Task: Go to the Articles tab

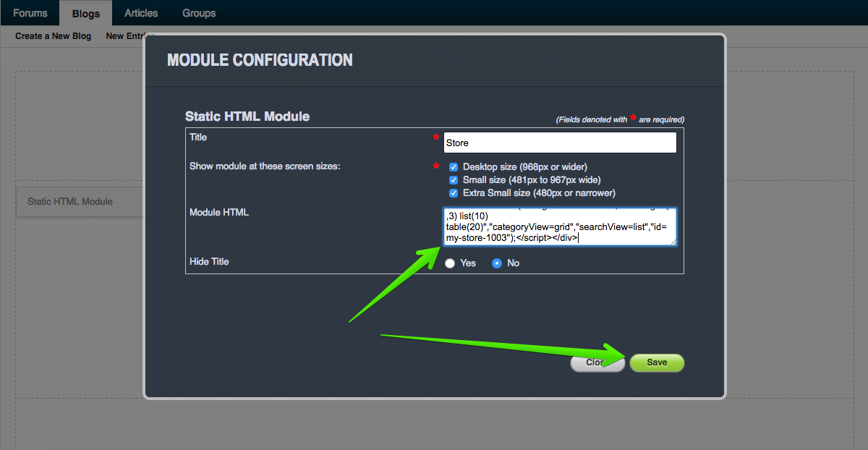Action: pos(141,13)
